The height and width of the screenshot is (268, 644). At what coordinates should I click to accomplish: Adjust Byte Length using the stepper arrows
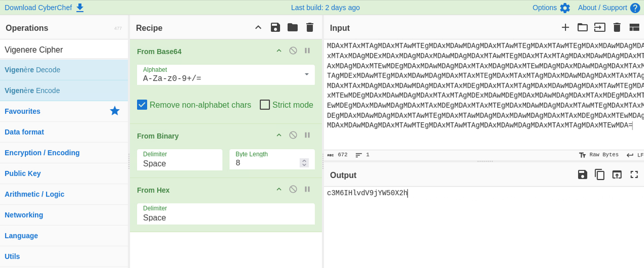304,163
